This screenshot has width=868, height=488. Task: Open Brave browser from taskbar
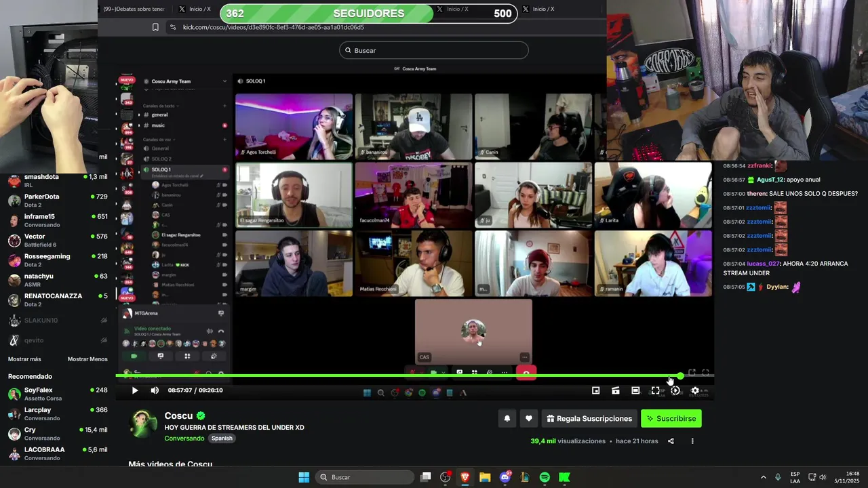465,477
